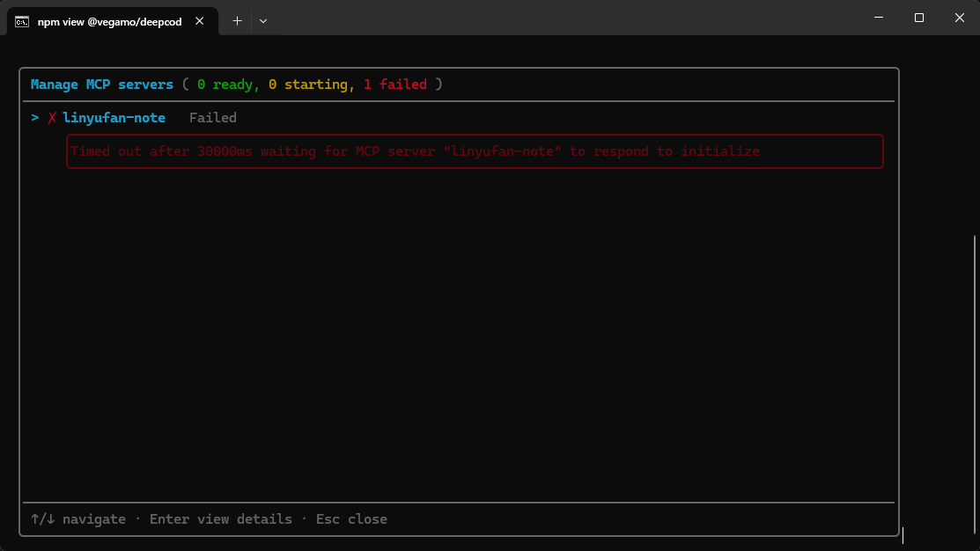Image resolution: width=980 pixels, height=551 pixels.
Task: Click the timed out error message box
Action: (475, 151)
